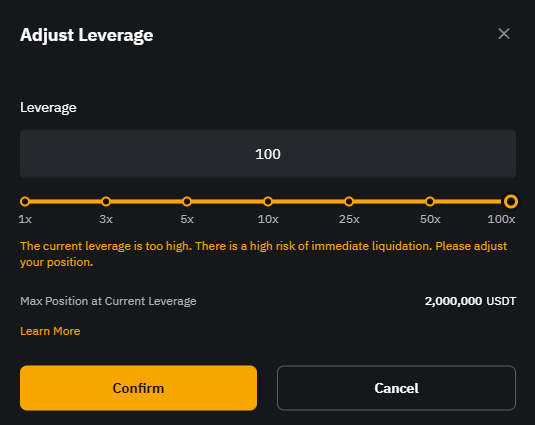The height and width of the screenshot is (425, 535).
Task: Click the 2,000,000 USDT max position value
Action: (470, 301)
